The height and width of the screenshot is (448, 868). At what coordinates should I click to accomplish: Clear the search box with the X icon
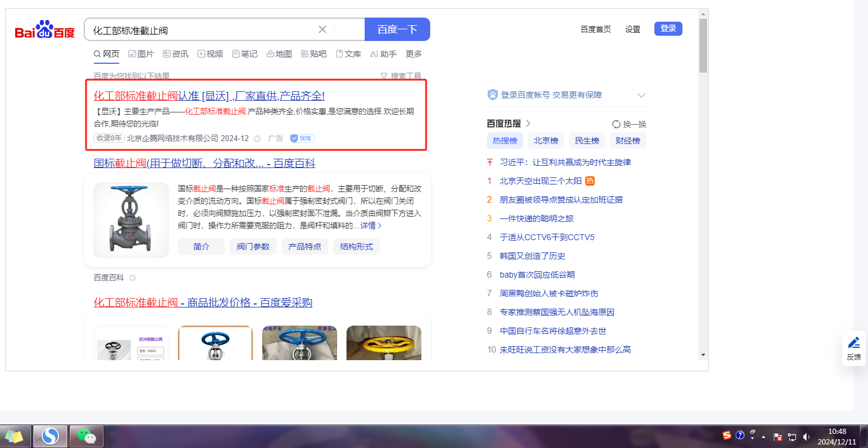coord(322,29)
